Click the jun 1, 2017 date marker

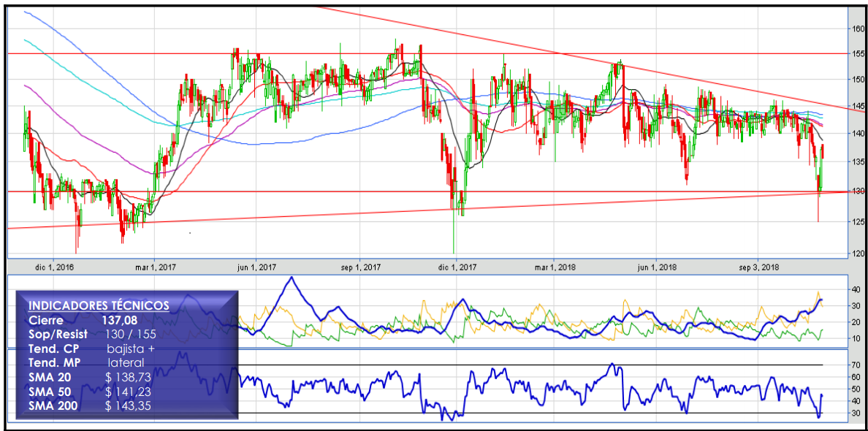coord(256,268)
